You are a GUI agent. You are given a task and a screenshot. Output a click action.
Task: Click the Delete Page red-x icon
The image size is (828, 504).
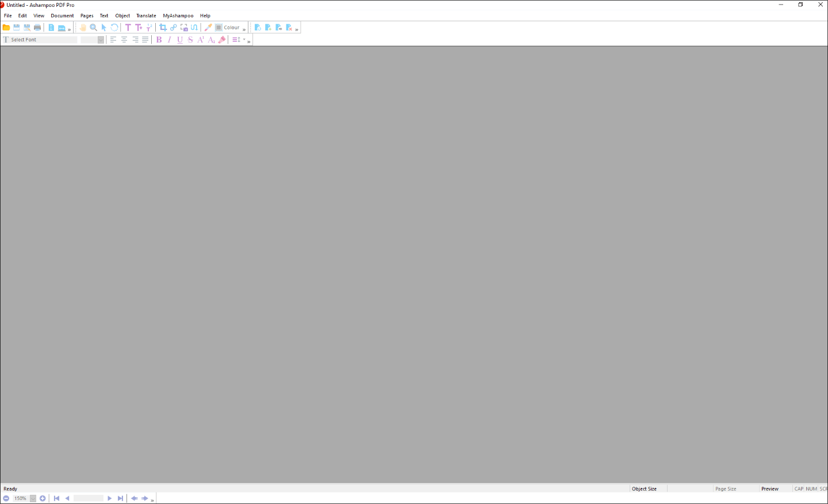[x=289, y=28]
